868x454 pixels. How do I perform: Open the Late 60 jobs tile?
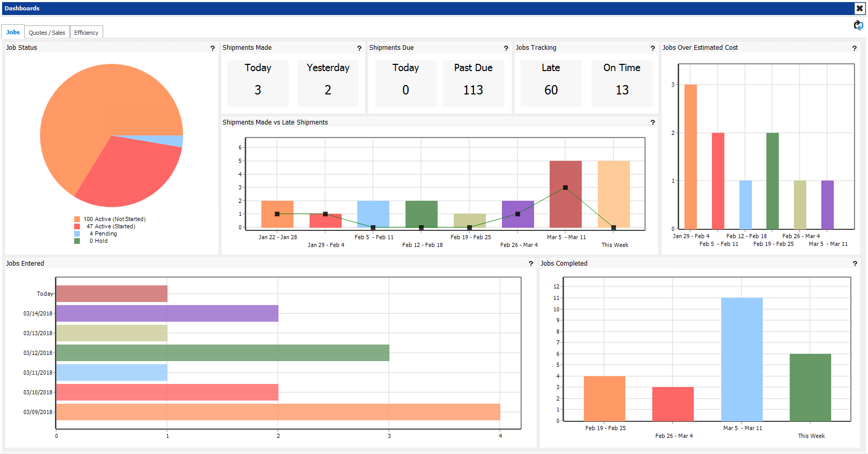click(551, 83)
